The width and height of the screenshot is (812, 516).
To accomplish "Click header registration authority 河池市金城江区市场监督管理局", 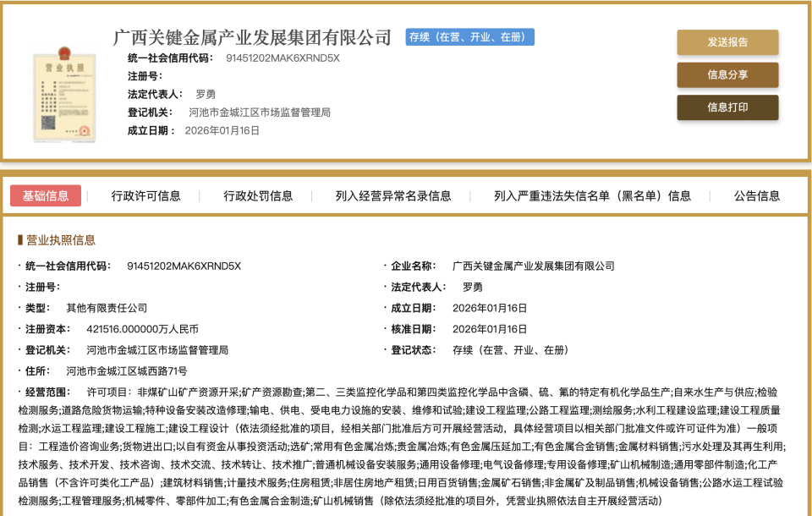I will [x=260, y=113].
